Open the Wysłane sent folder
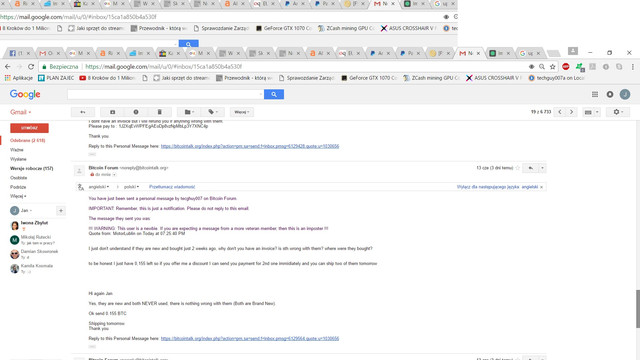Viewport: 640px width, 360px height. tap(18, 159)
